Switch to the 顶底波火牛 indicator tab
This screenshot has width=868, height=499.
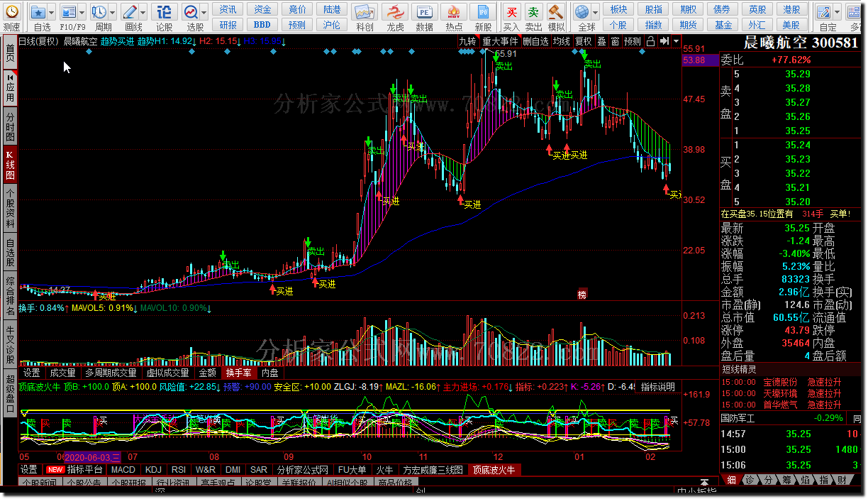point(493,470)
